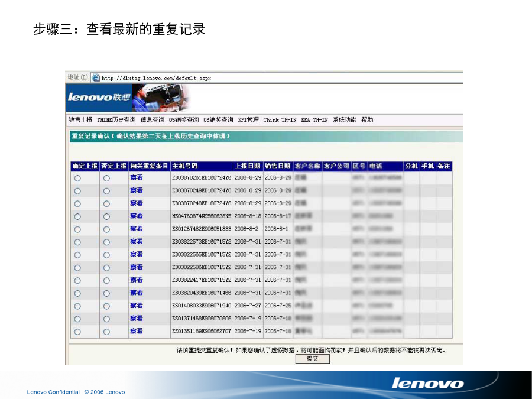Select 否定上报 radio for host EB03870261
This screenshot has width=532, height=399.
[106, 178]
